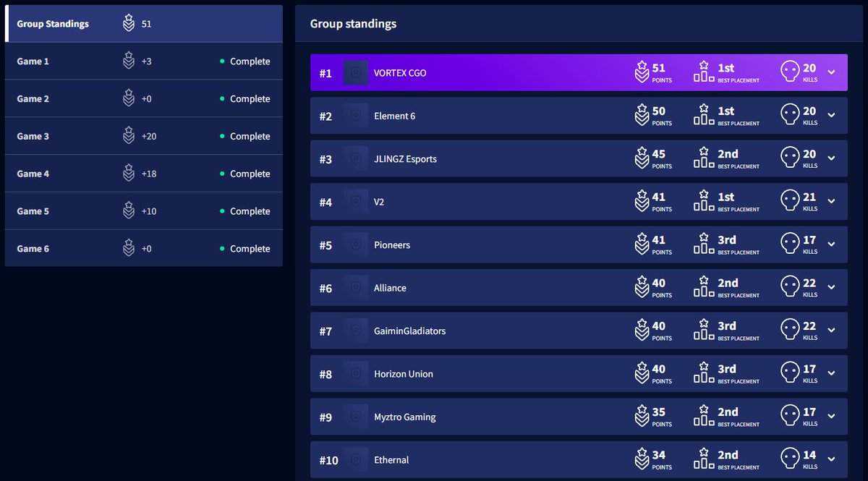Click Element 6 team logo
This screenshot has height=481, width=868.
tap(356, 116)
